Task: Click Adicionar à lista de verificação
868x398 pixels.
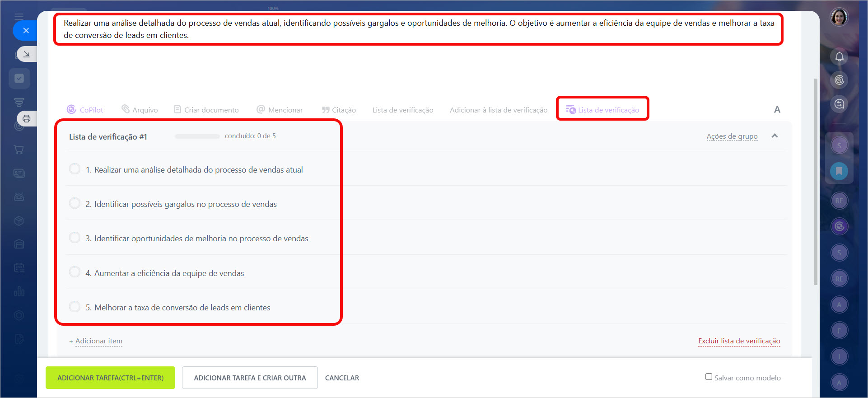Action: click(x=499, y=110)
